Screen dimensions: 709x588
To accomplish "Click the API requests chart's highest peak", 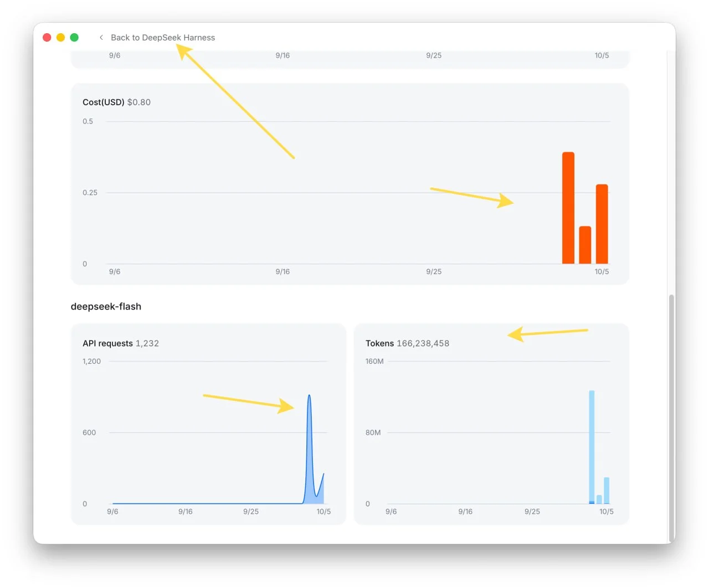I will click(309, 396).
